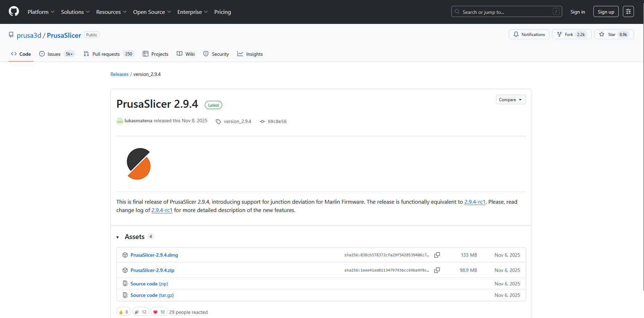
Task: Copy SHA256 hash for PrusaSlicer-2.9.4.dmg
Action: 437,255
